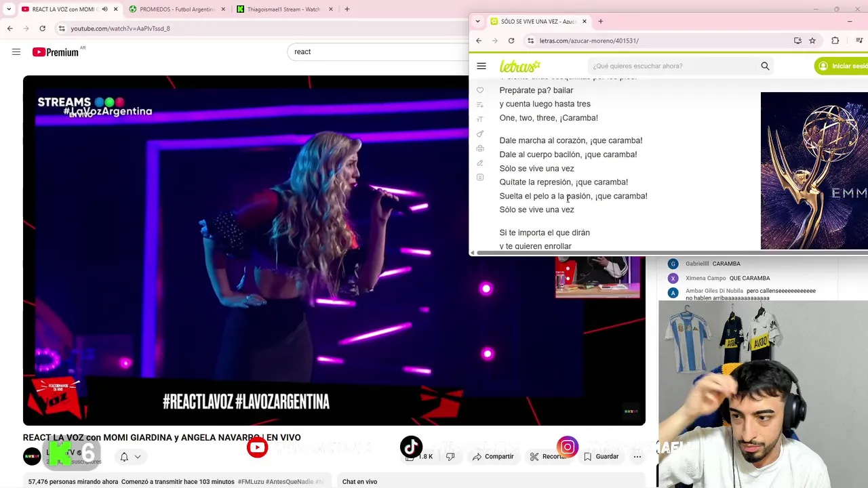The width and height of the screenshot is (868, 488).
Task: Select the SÓLO SE VIVE UNA VEZ tab
Action: 538,22
